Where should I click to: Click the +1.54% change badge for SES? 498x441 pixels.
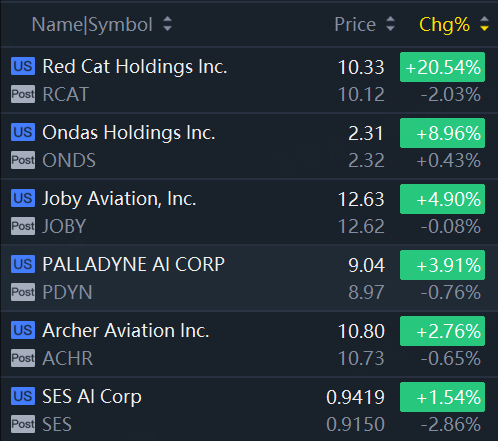click(442, 397)
